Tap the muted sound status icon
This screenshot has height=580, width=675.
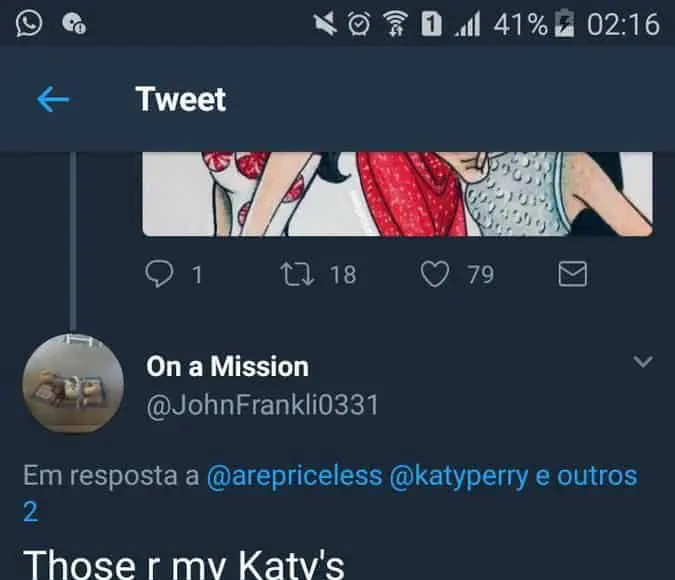(326, 24)
